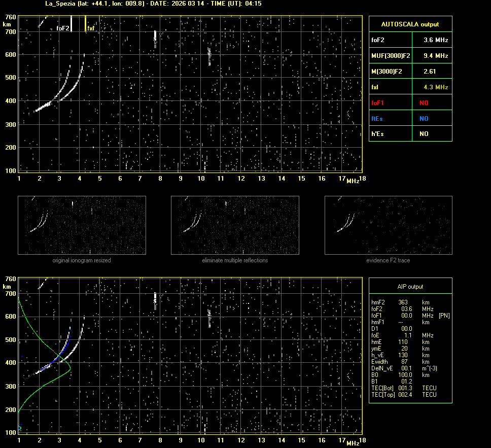
Task: Click the [PN] label beside foF1
Action: point(444,316)
